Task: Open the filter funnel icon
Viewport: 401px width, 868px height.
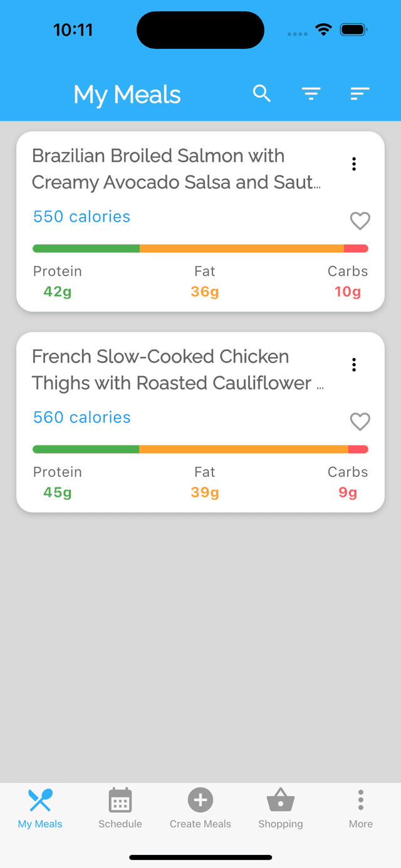Action: click(311, 94)
